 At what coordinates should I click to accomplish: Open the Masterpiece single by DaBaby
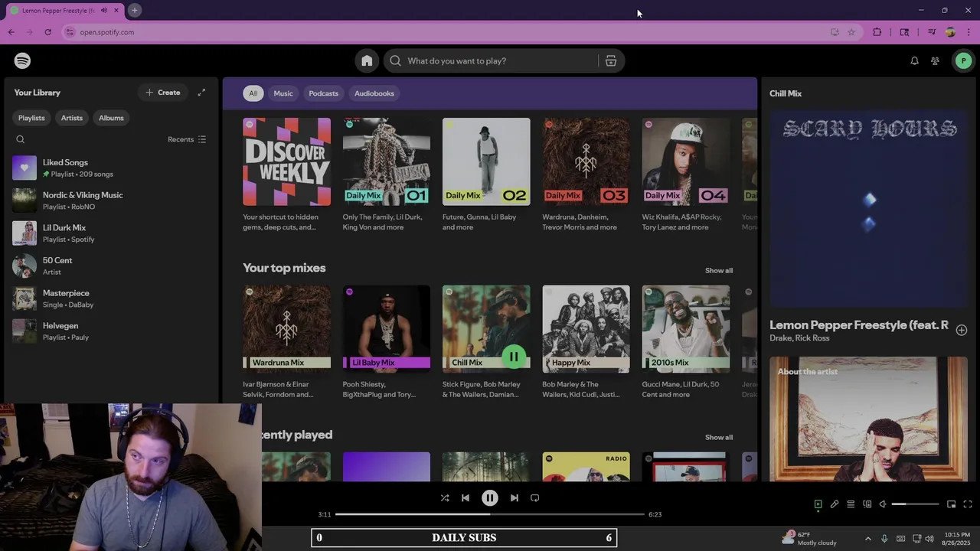coord(109,298)
